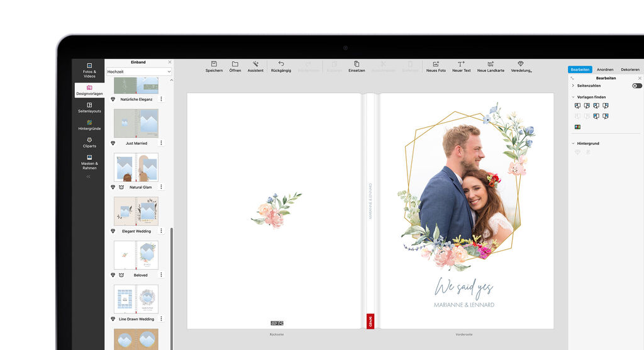The image size is (644, 350).
Task: Click the red CEWE logo on the spine
Action: pos(370,321)
